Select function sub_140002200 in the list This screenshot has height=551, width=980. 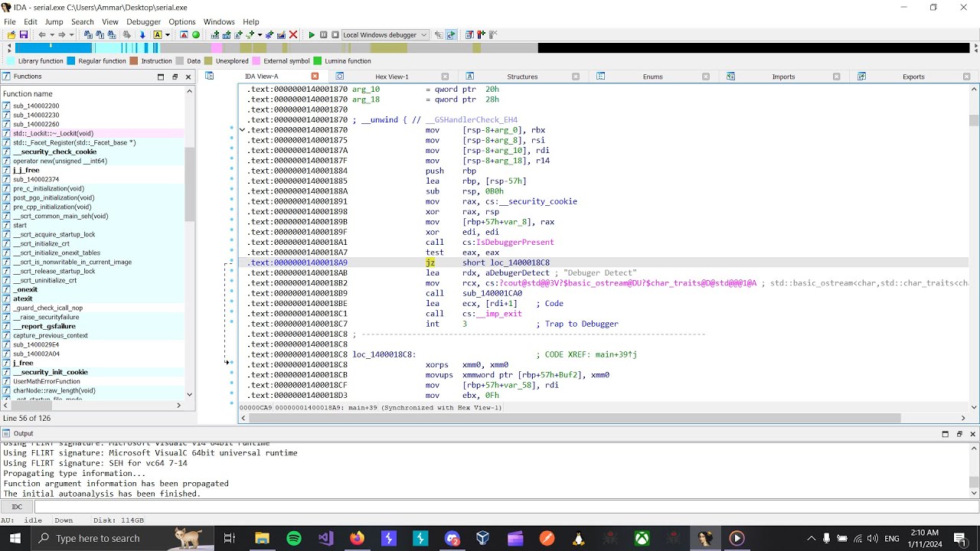(93, 106)
